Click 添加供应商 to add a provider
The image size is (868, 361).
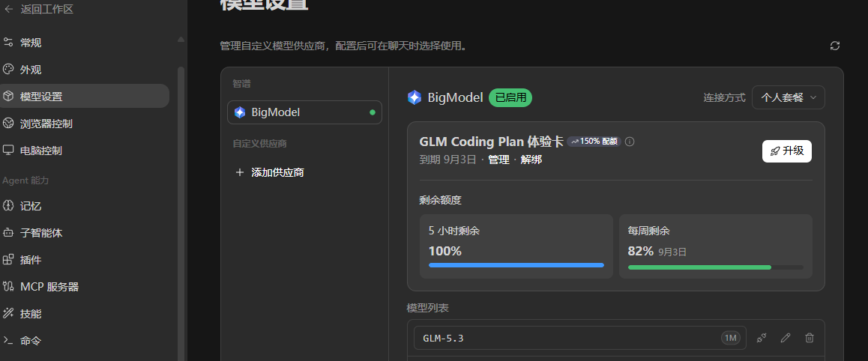pyautogui.click(x=277, y=172)
